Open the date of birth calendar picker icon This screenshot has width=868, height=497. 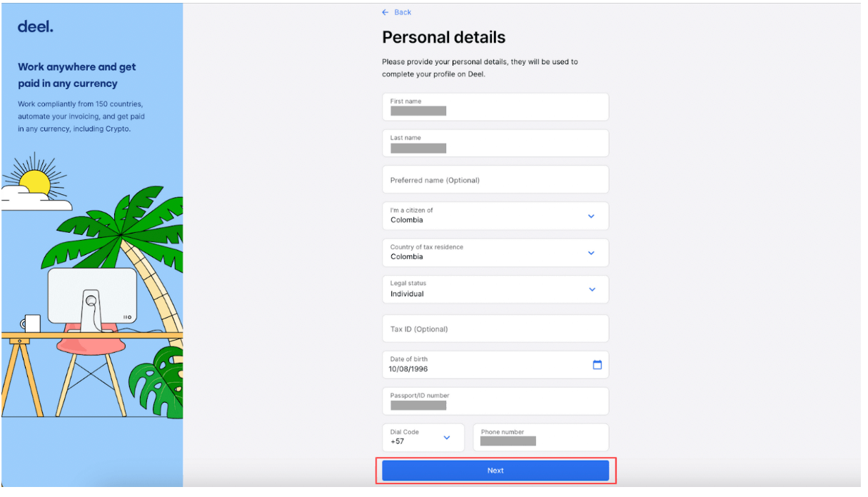click(x=597, y=365)
